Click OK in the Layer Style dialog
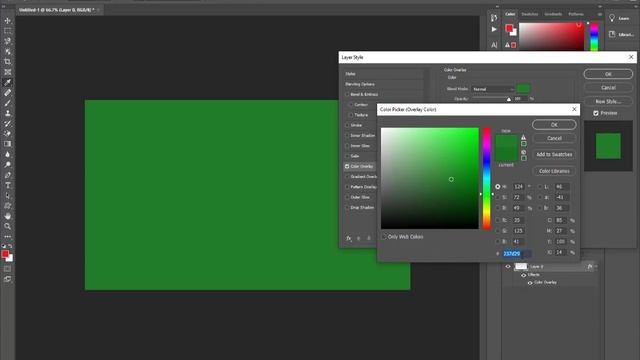Image resolution: width=640 pixels, height=360 pixels. pos(608,74)
